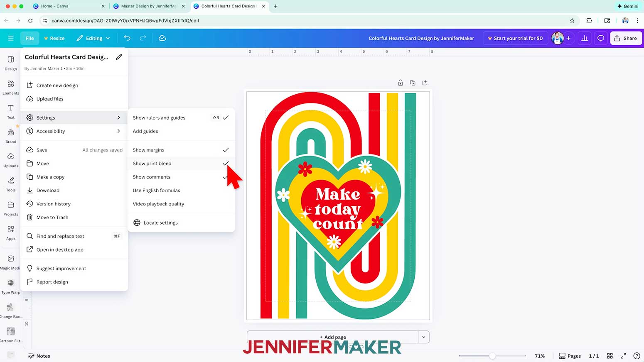The height and width of the screenshot is (362, 644).
Task: Choose Download from File menu
Action: (74, 190)
